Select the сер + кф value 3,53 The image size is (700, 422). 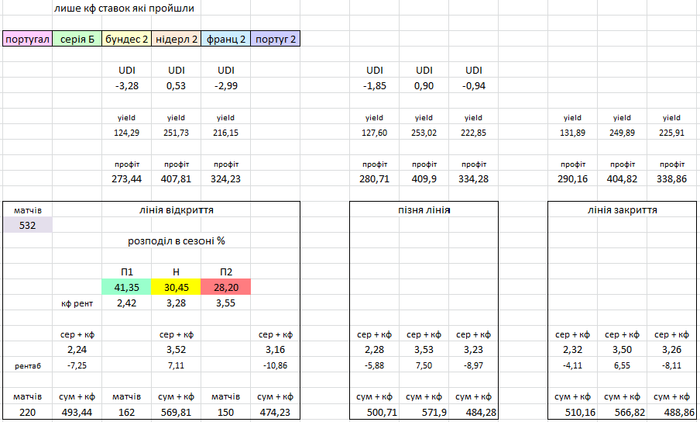[424, 349]
